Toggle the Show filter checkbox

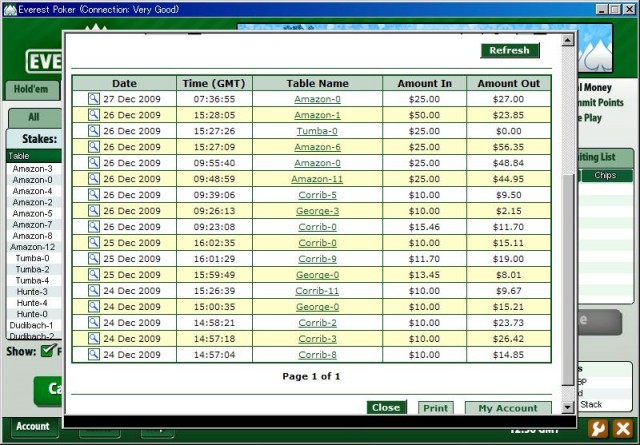tap(48, 350)
